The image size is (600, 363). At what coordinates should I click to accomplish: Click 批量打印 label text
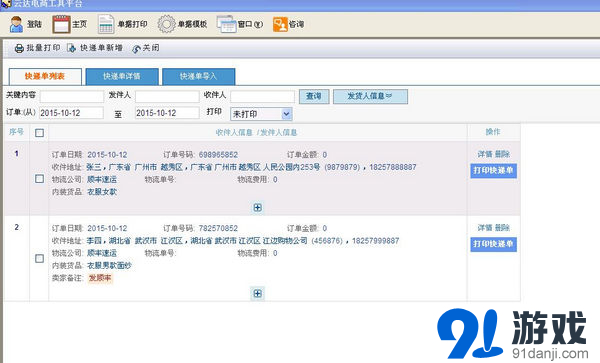tap(43, 48)
